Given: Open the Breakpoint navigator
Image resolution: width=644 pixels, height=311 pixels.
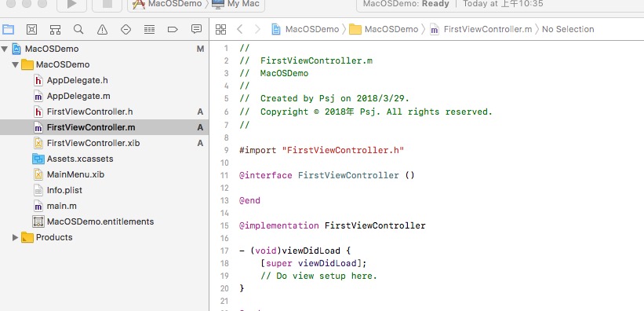Looking at the screenshot, I should [x=173, y=29].
